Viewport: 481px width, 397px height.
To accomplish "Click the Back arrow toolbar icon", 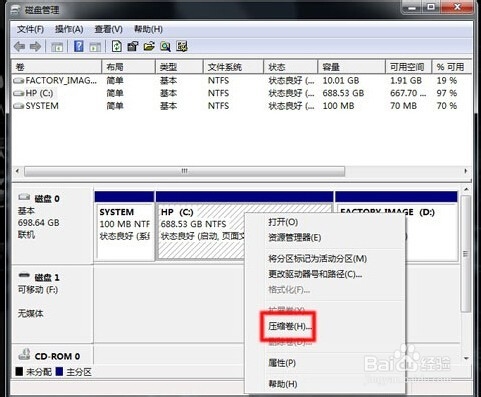I will point(19,47).
